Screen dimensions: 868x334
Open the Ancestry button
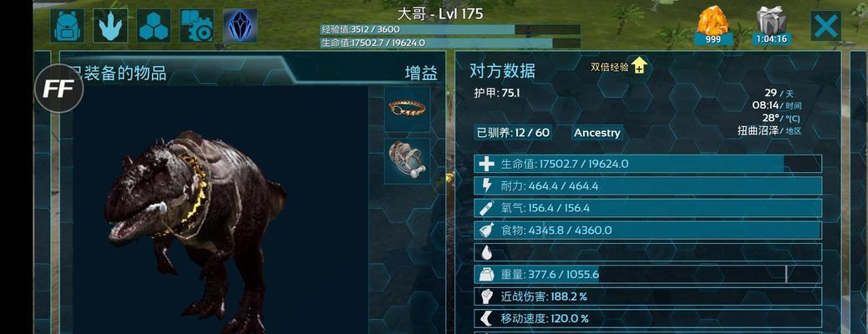pos(596,133)
